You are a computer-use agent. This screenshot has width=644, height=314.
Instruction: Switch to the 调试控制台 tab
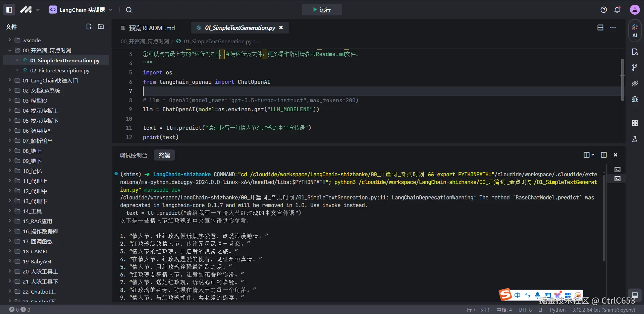pyautogui.click(x=133, y=155)
